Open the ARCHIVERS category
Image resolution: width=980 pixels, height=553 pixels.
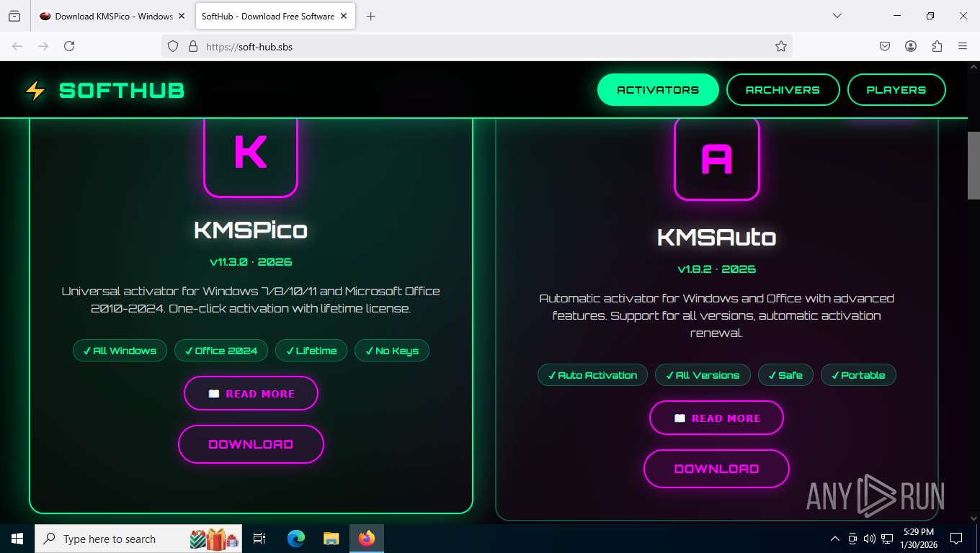tap(783, 90)
